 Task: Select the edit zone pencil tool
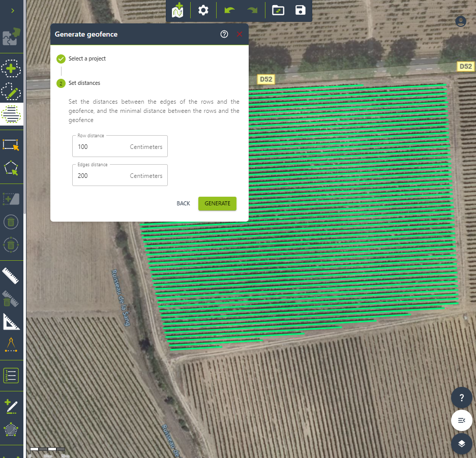point(11,92)
